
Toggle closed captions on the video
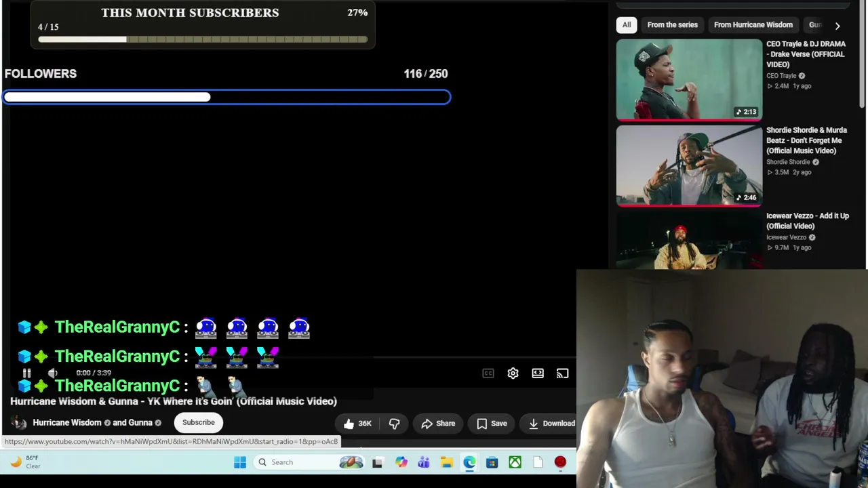[x=488, y=373]
